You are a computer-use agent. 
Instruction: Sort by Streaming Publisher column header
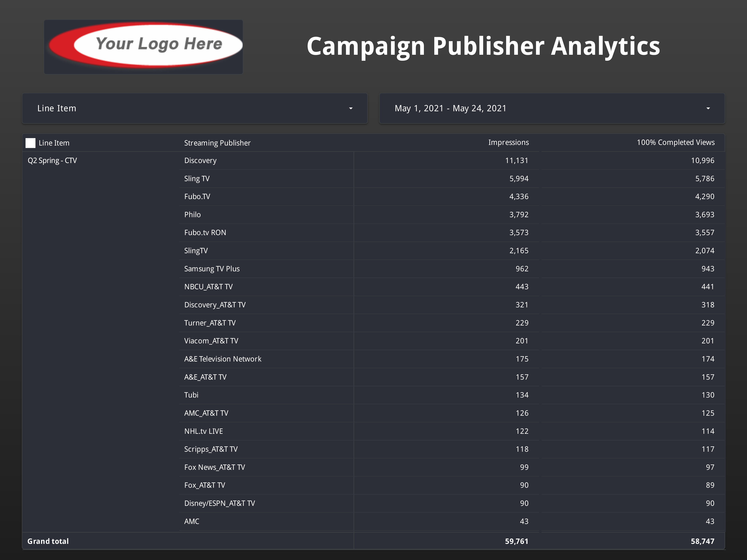pos(217,143)
